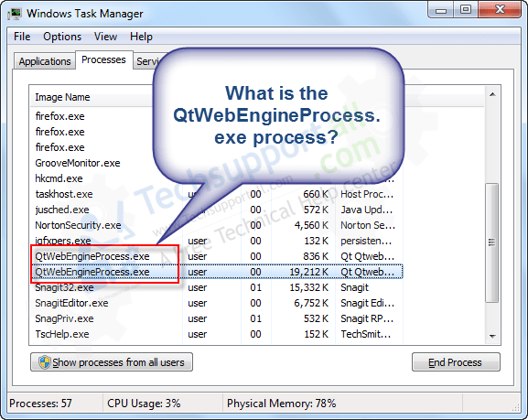Click the Task Manager title bar icon
This screenshot has width=528, height=420.
(15, 14)
